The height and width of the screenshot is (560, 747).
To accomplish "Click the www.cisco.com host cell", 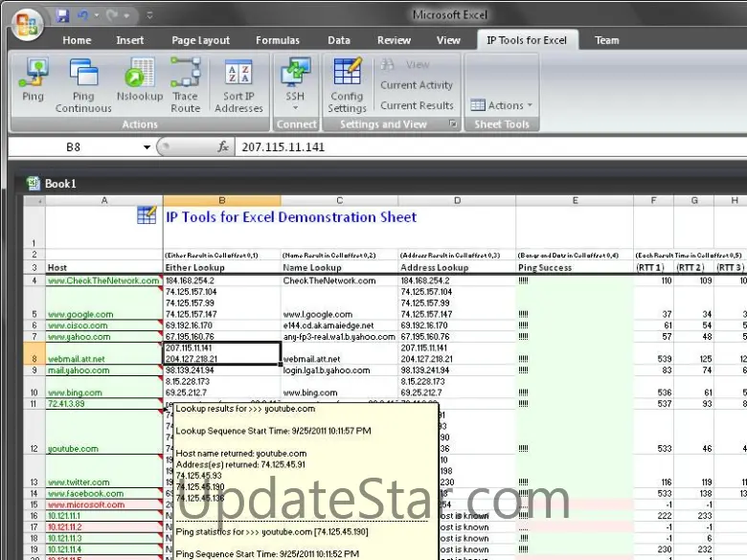I will [x=103, y=325].
